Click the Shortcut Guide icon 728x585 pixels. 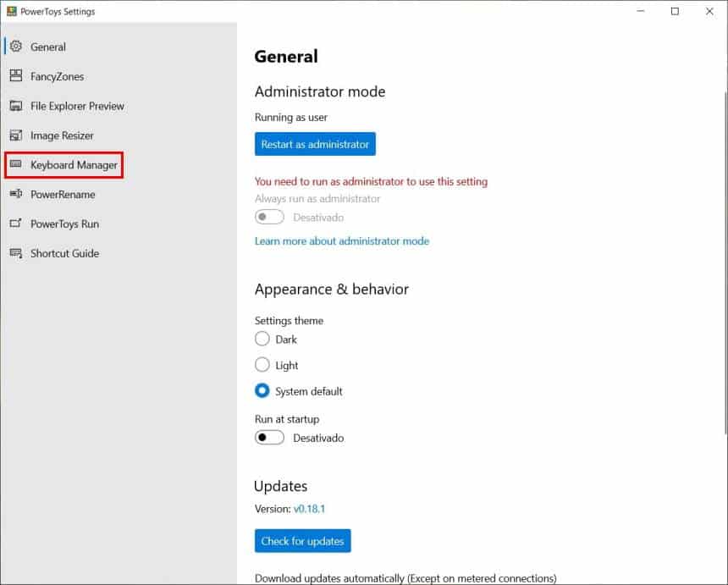pyautogui.click(x=16, y=253)
